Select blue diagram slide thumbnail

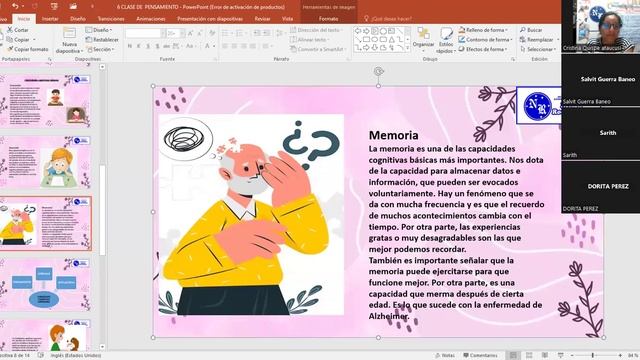tap(45, 284)
